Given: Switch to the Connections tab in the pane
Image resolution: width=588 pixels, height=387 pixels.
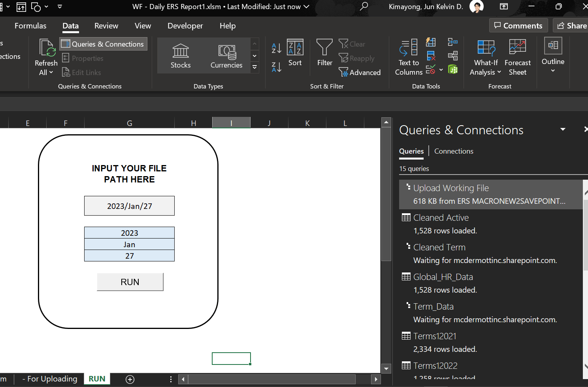Looking at the screenshot, I should tap(454, 151).
